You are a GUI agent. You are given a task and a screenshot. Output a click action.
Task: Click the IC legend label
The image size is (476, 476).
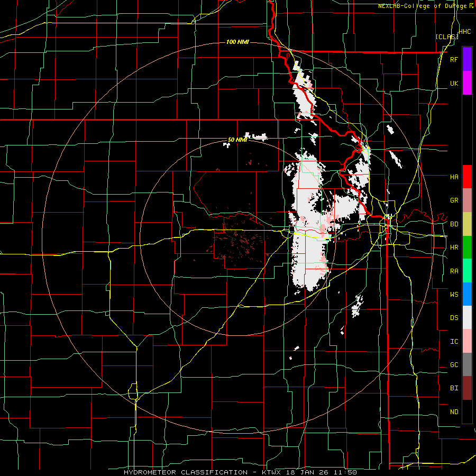(x=454, y=341)
